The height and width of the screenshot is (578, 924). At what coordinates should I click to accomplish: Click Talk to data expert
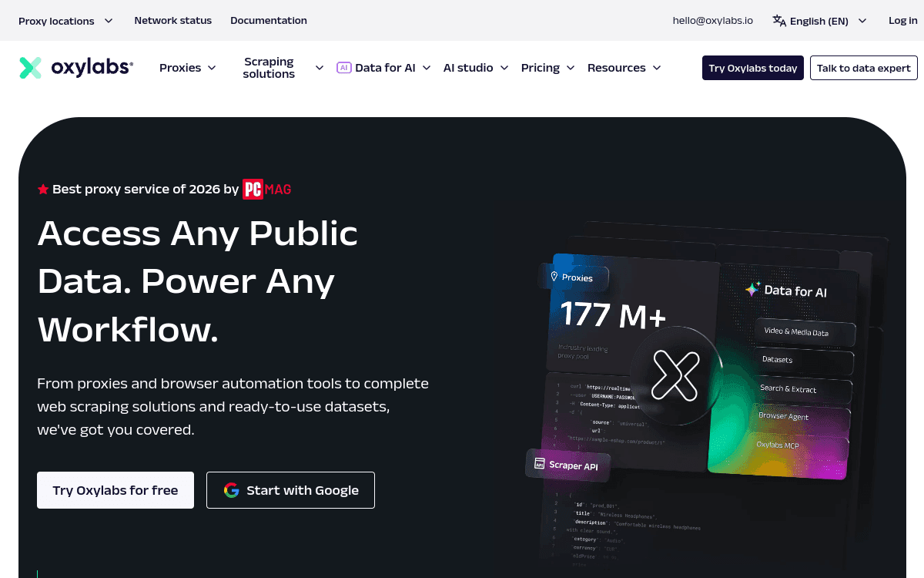[863, 68]
